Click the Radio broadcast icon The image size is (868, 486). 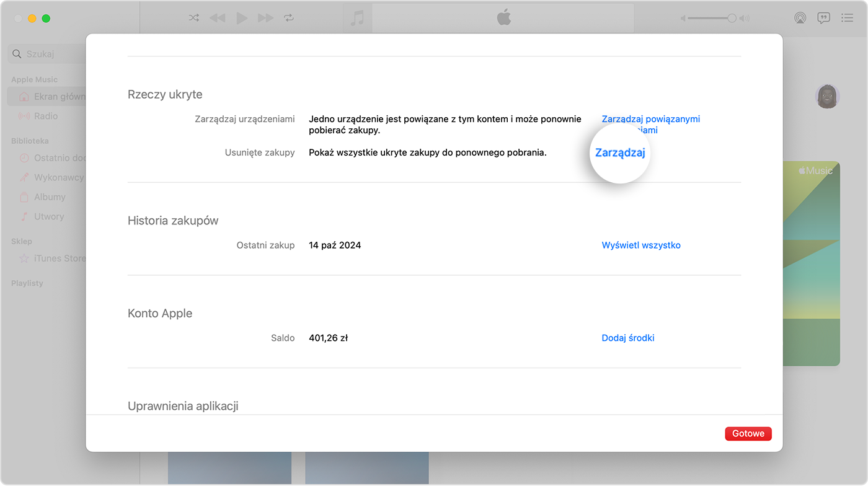tap(24, 116)
